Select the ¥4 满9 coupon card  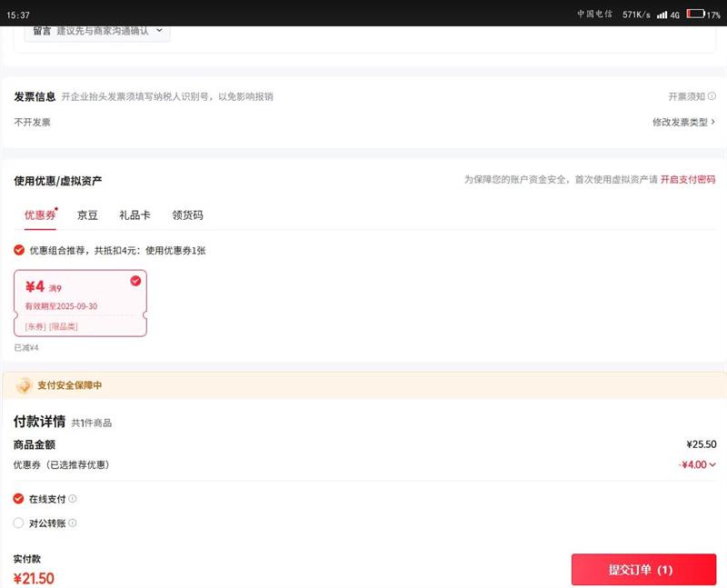click(x=80, y=304)
